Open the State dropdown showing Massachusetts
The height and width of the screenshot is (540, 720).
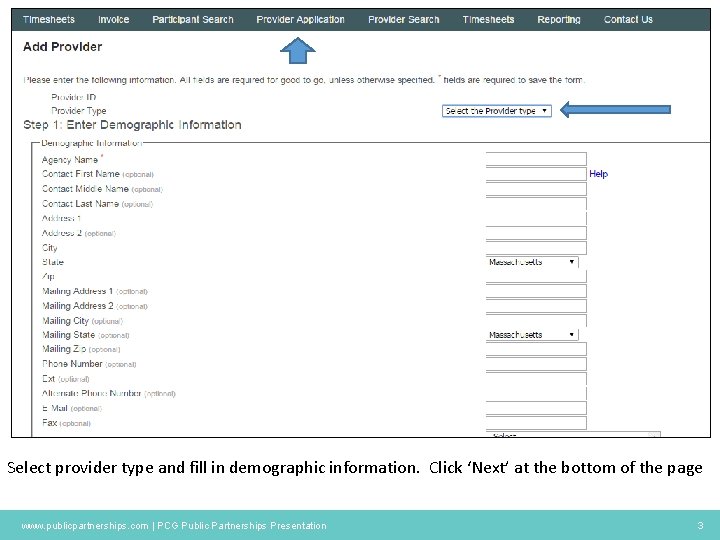coord(532,262)
